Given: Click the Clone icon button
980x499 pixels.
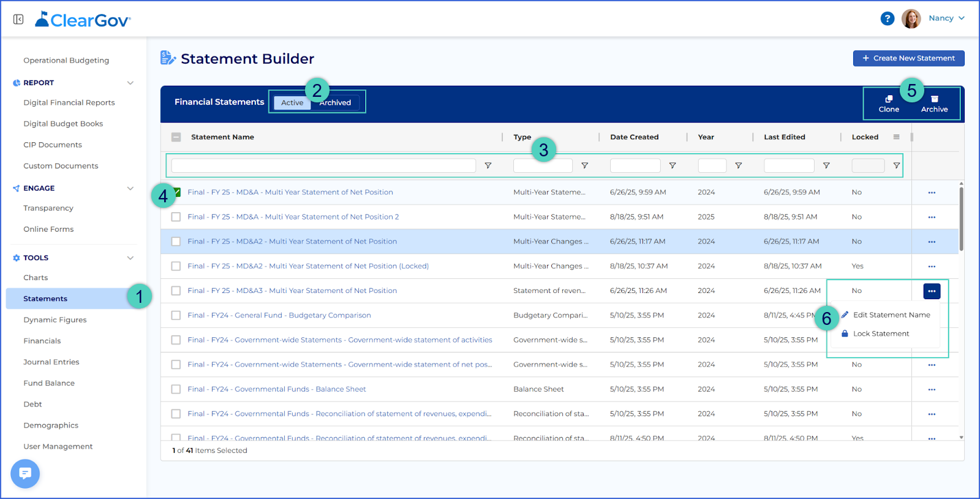Looking at the screenshot, I should tap(889, 104).
